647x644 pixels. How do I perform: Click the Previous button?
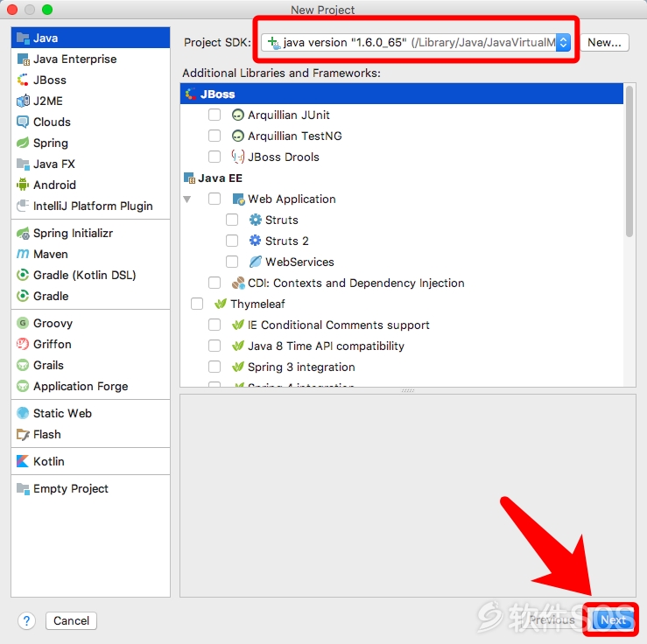point(552,620)
